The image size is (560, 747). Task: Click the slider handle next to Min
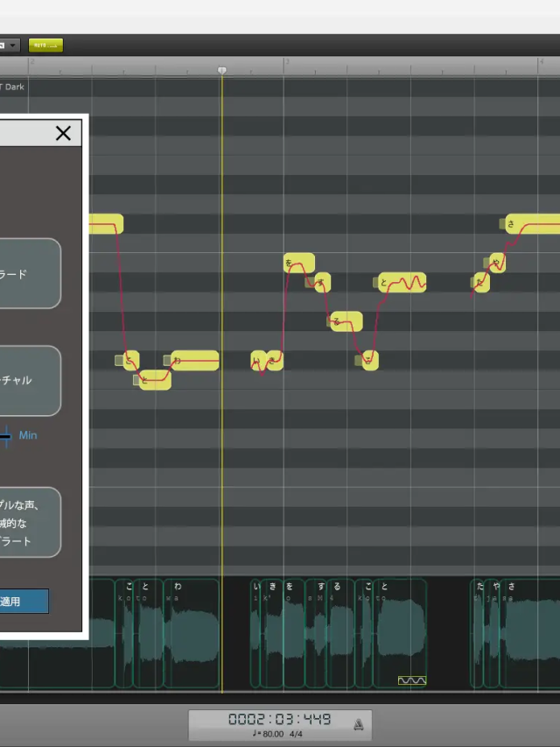coord(6,435)
